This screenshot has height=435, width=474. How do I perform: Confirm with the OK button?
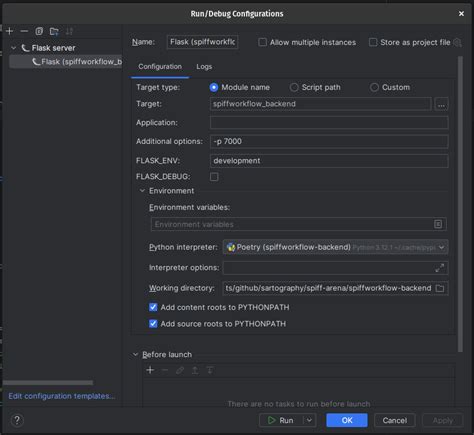click(347, 420)
